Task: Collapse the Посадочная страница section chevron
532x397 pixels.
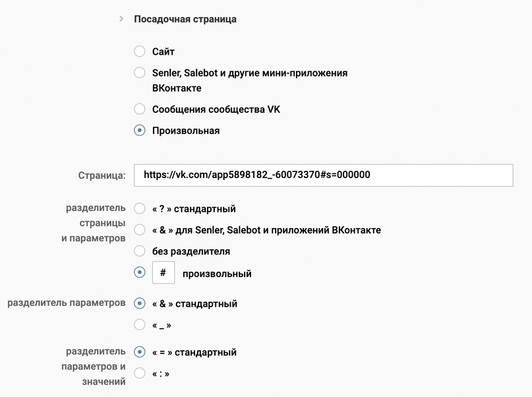Action: [x=121, y=19]
